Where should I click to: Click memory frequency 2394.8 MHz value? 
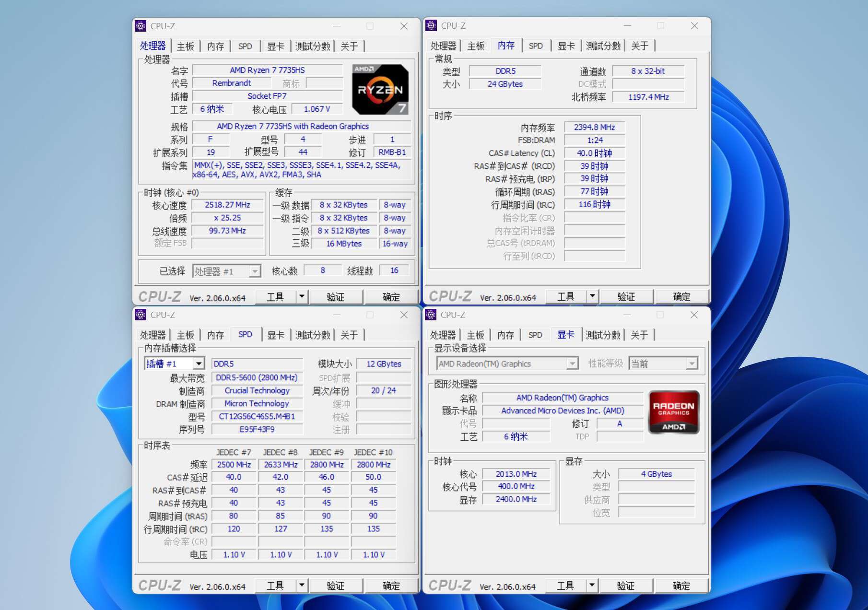(595, 127)
